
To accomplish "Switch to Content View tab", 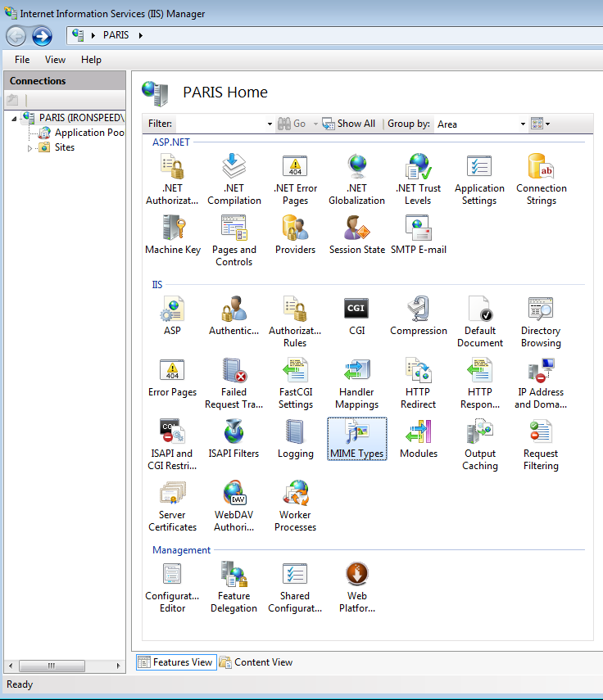I will tap(256, 662).
